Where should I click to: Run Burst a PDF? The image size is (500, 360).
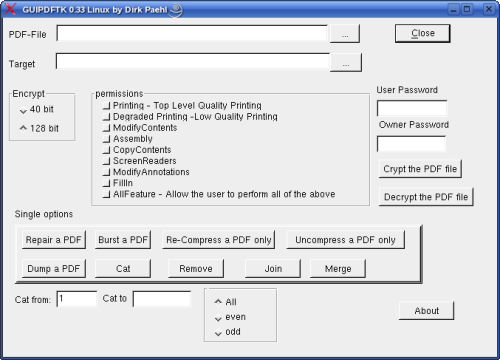123,240
